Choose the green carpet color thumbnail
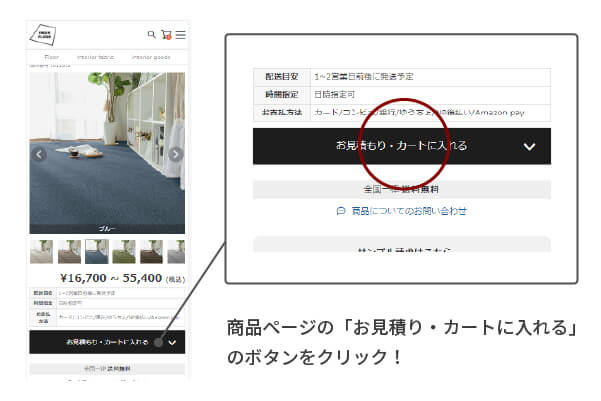Image resolution: width=601 pixels, height=401 pixels. click(x=123, y=251)
